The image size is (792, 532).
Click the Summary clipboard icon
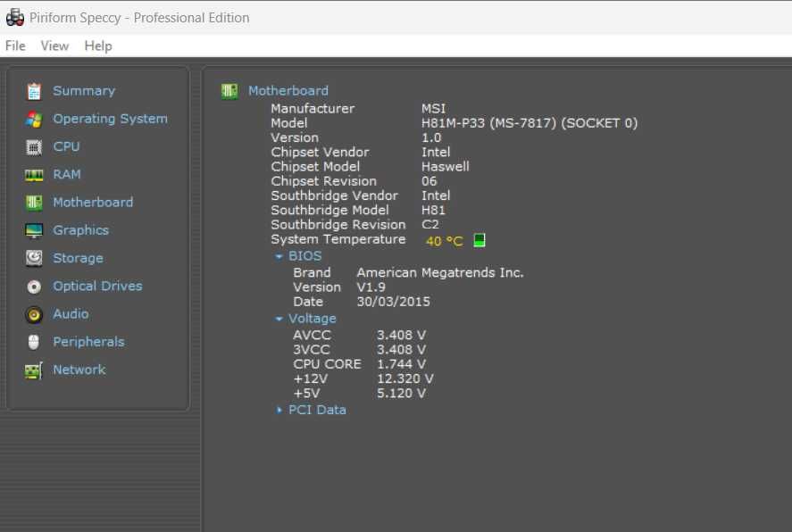(34, 91)
